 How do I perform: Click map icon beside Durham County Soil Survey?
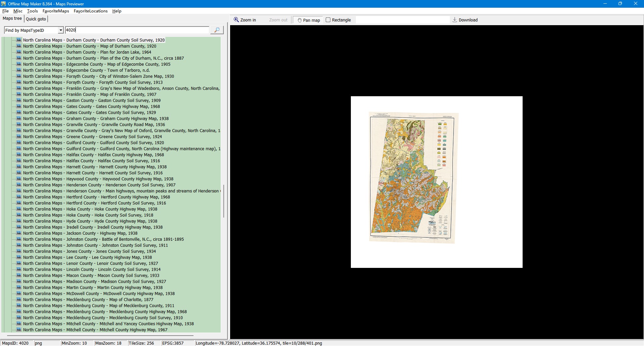pyautogui.click(x=19, y=40)
